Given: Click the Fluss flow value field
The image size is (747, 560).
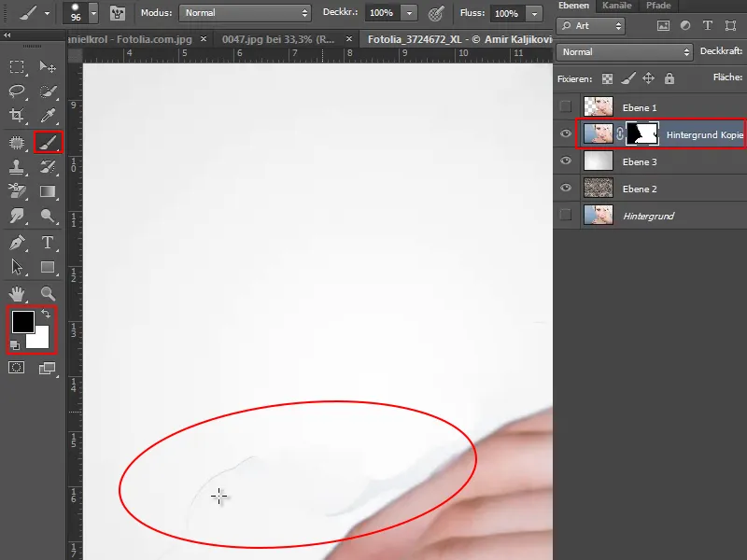Looking at the screenshot, I should 506,13.
